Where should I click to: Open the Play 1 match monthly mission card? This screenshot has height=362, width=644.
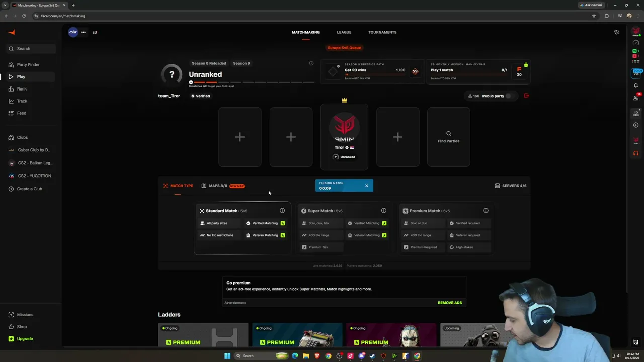click(478, 72)
